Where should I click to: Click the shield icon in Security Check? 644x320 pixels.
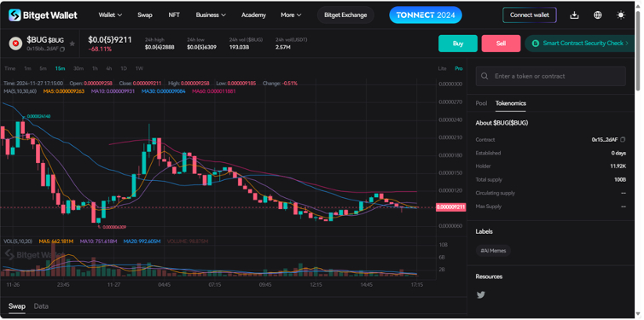click(535, 44)
